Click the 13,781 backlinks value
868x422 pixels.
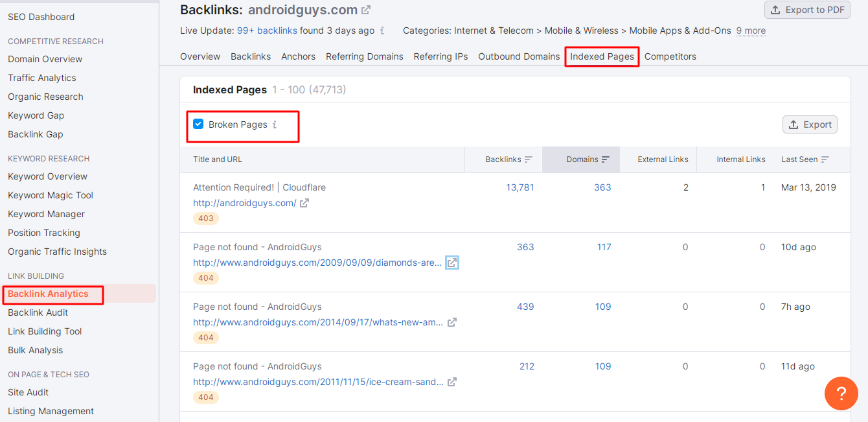point(520,187)
